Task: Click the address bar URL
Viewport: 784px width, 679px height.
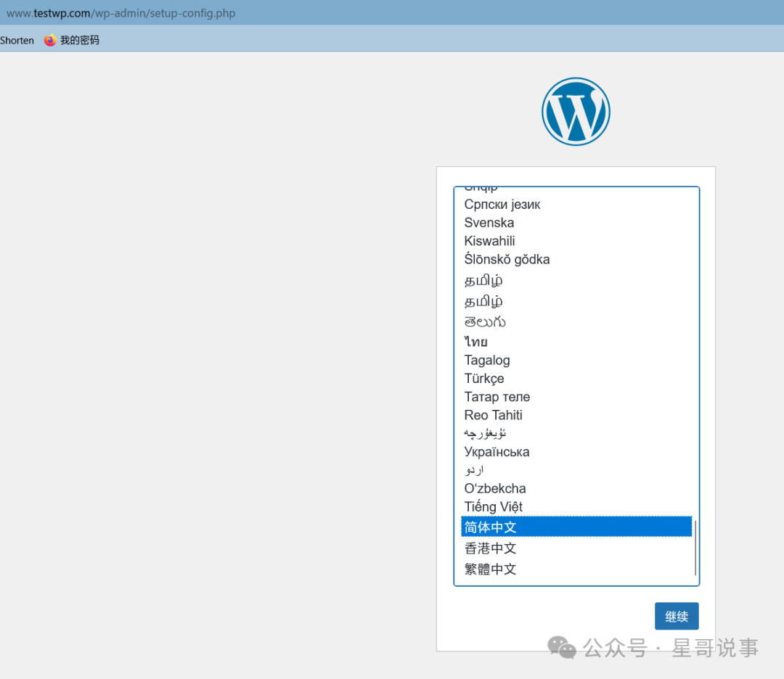Action: pyautogui.click(x=121, y=13)
